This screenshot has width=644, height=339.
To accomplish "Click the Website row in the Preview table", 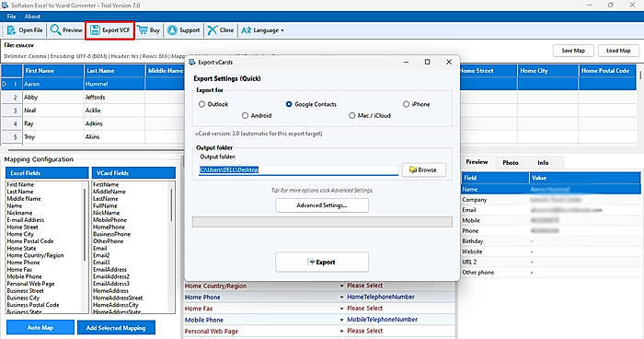I will [551, 251].
